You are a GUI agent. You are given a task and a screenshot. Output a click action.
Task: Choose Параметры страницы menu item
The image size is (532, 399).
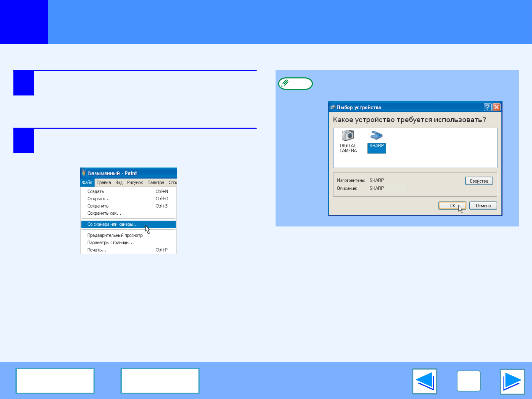(110, 243)
